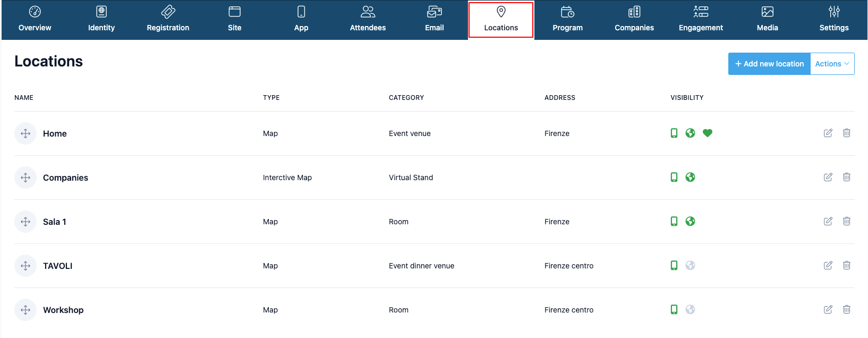Toggle app visibility for Home

674,133
